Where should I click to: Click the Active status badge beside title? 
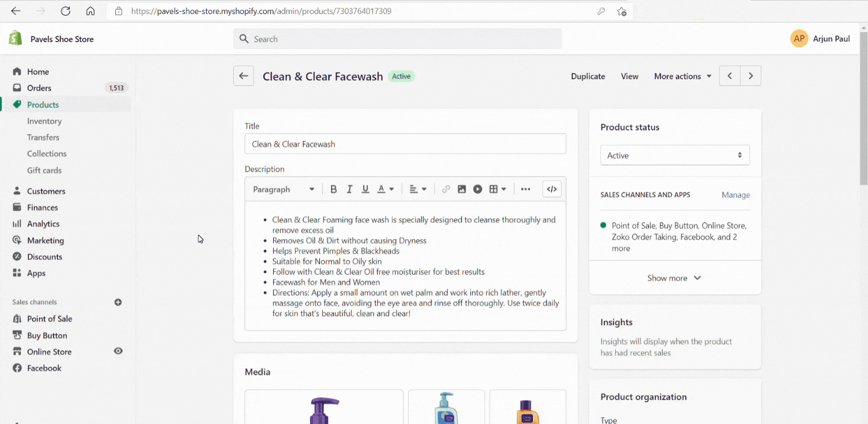[x=401, y=76]
